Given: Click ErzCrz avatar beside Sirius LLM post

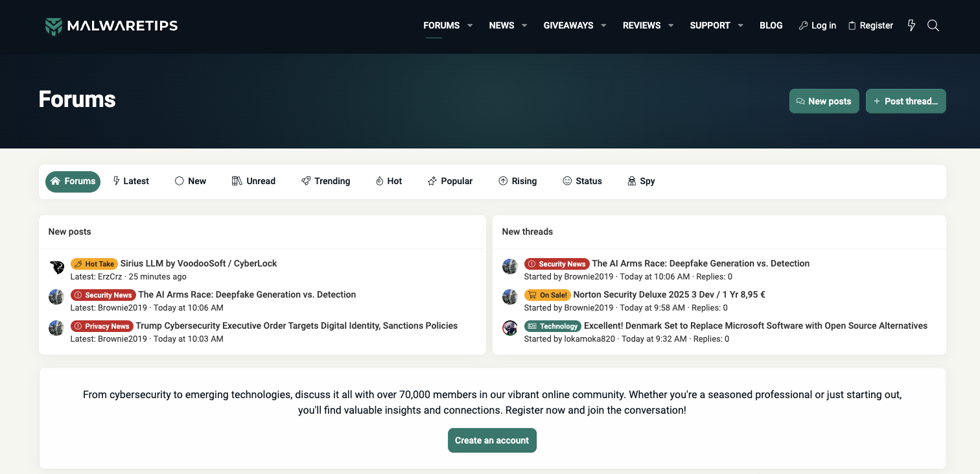Looking at the screenshot, I should (56, 267).
